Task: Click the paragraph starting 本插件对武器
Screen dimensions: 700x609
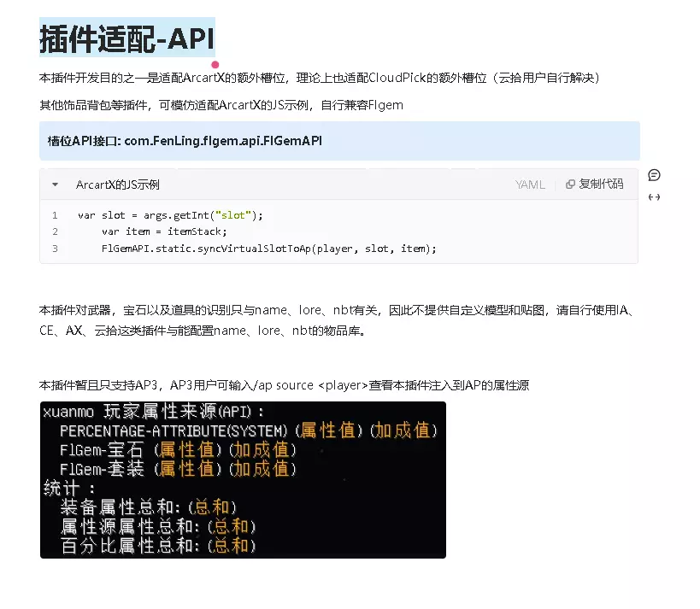Action: coord(337,320)
